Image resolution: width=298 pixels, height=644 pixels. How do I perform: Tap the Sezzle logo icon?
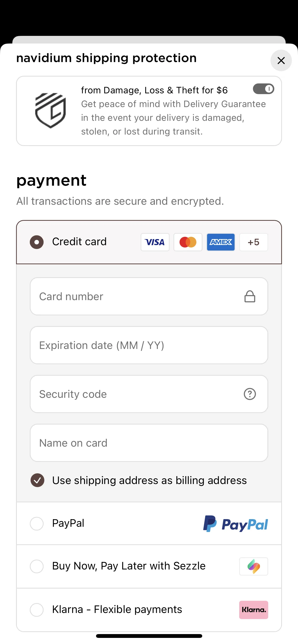click(253, 566)
